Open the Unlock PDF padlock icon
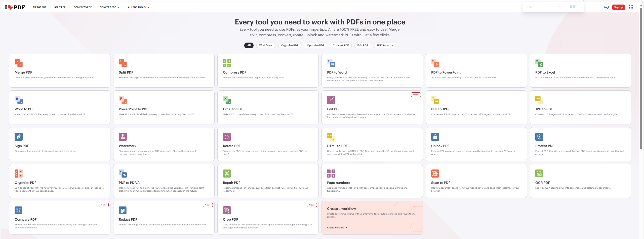This screenshot has height=239, width=644. coord(435,137)
